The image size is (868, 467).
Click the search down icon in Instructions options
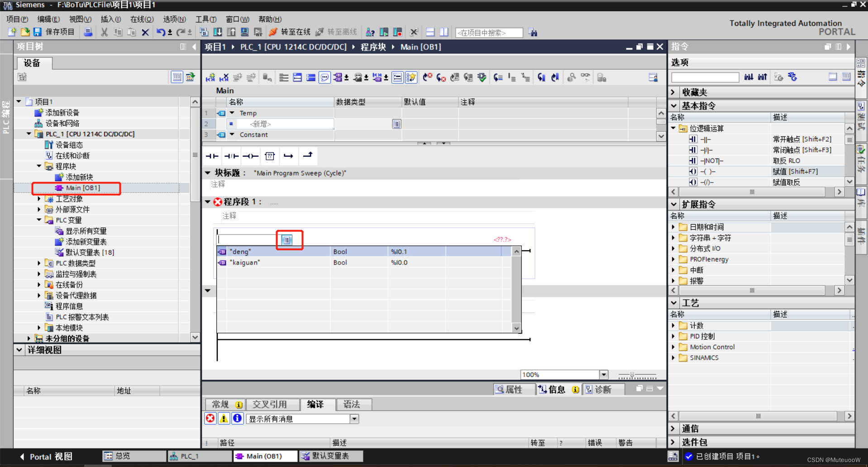coord(749,77)
